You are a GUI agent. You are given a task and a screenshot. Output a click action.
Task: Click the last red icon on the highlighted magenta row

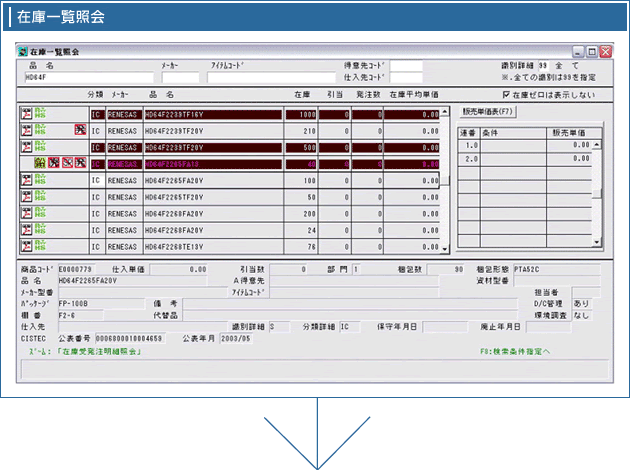click(x=80, y=163)
